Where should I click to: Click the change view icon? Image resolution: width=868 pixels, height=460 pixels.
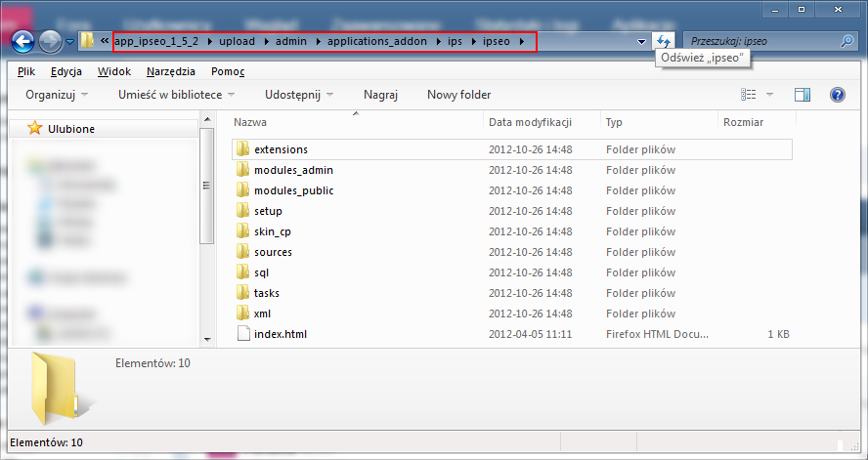tap(749, 95)
